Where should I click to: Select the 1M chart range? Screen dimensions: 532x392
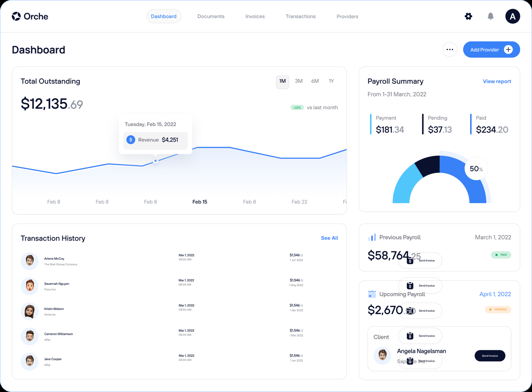tap(282, 81)
